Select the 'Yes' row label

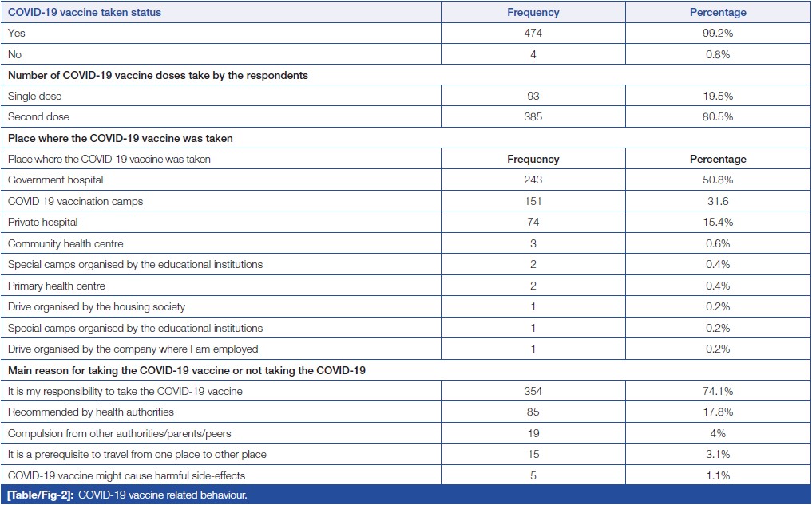16,34
